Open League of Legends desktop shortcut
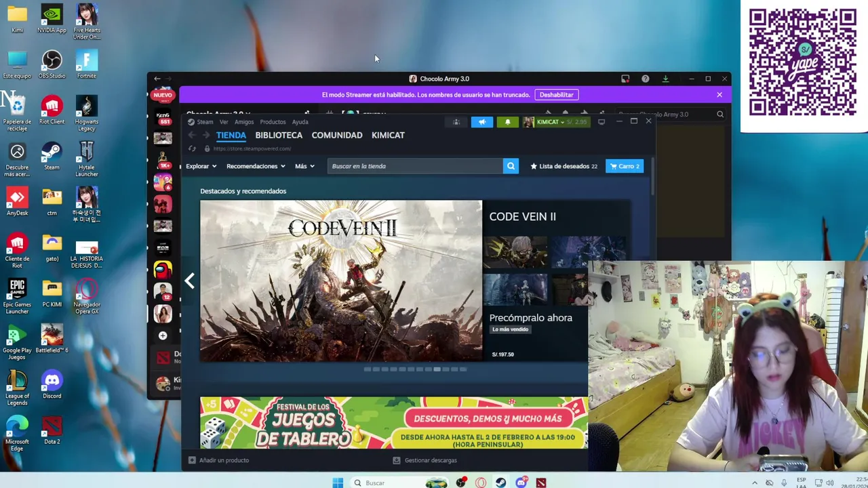868x488 pixels. click(17, 388)
